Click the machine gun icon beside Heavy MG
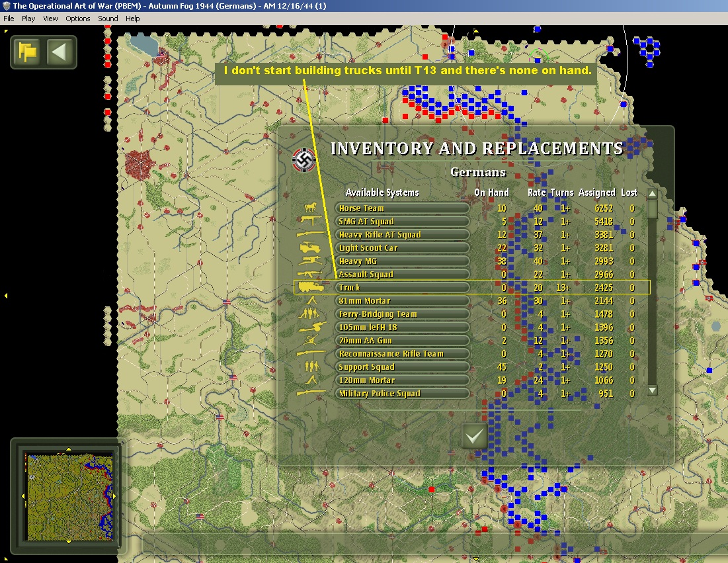 pos(310,260)
